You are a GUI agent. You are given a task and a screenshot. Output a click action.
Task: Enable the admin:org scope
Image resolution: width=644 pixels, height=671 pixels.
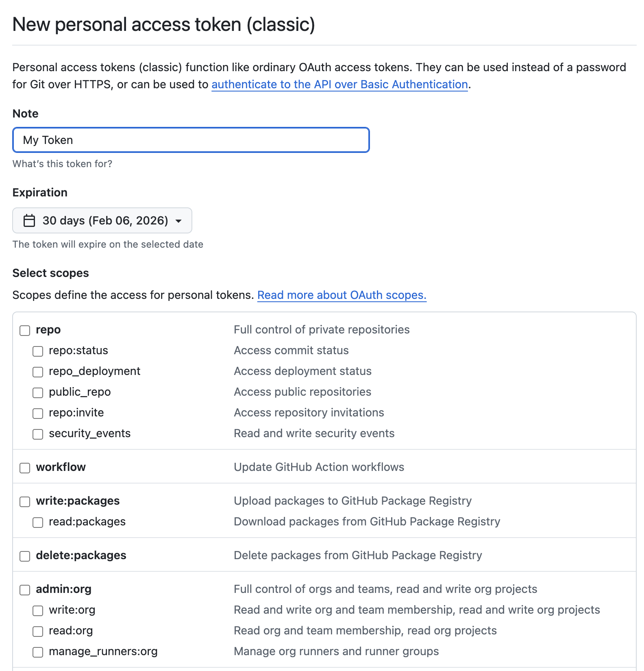click(24, 589)
